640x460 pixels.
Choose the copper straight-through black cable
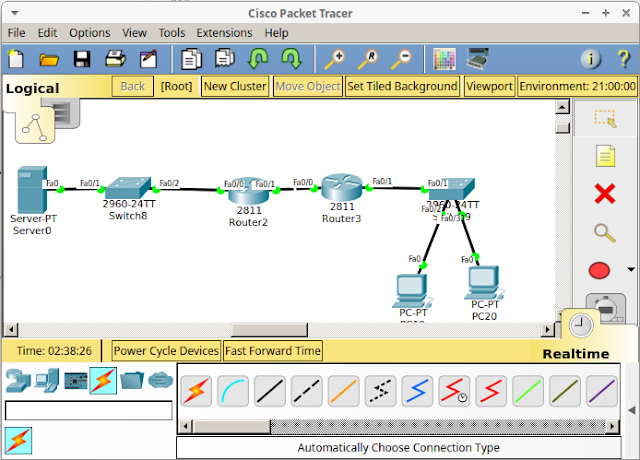[x=270, y=391]
